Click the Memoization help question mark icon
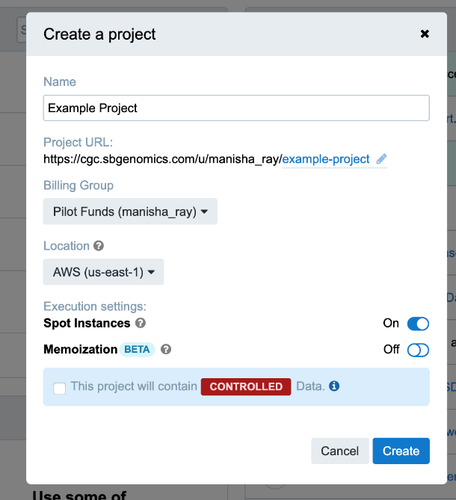Screen dimensions: 456x500 pyautogui.click(x=166, y=349)
